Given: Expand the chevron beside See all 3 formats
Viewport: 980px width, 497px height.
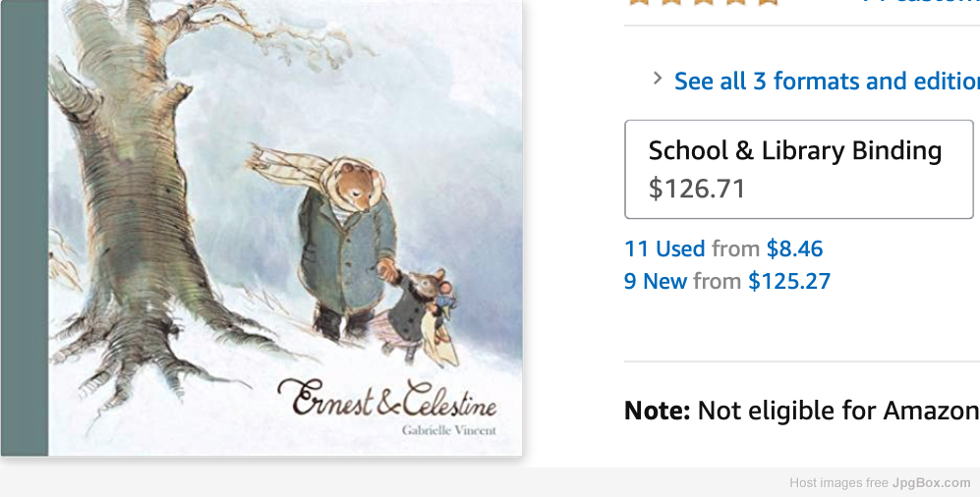Looking at the screenshot, I should [657, 78].
